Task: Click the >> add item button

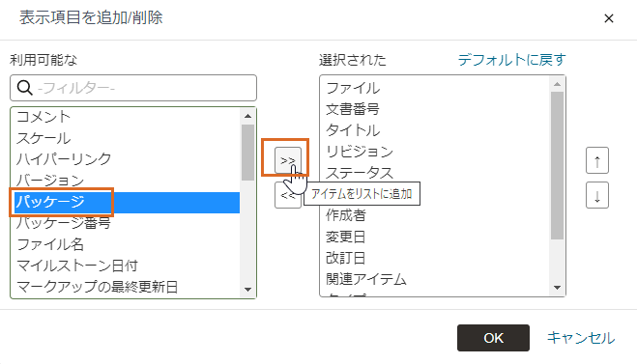Action: [288, 160]
